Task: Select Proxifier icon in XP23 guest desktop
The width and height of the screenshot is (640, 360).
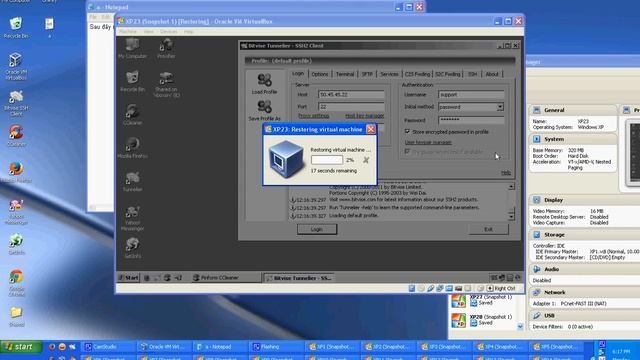Action: click(x=166, y=48)
